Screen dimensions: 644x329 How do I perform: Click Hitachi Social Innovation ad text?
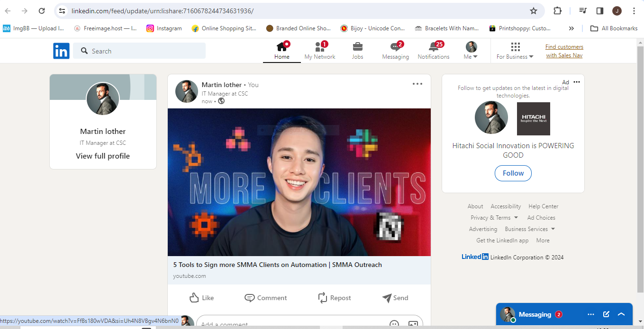(x=513, y=150)
